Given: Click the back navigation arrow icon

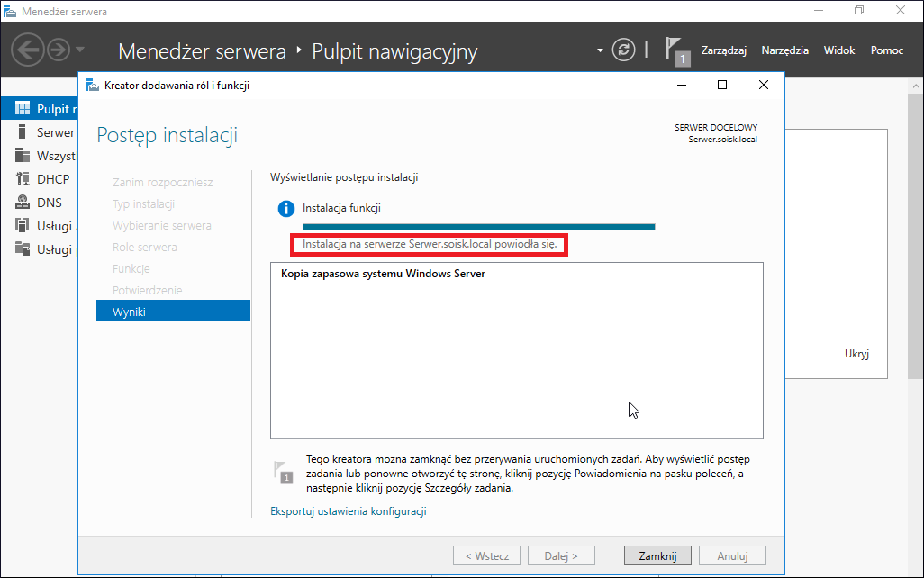Looking at the screenshot, I should pos(28,50).
